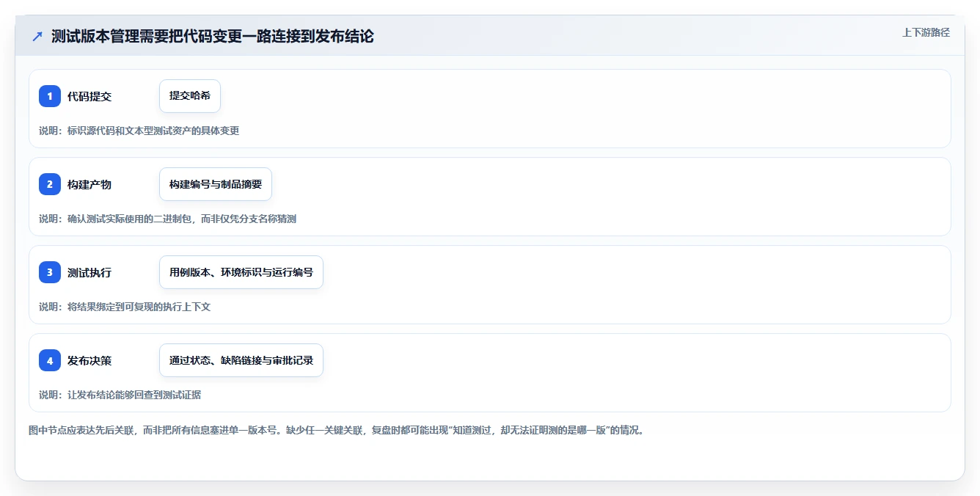Select the 提交哈希 chip
Image resolution: width=980 pixels, height=496 pixels.
pyautogui.click(x=190, y=96)
